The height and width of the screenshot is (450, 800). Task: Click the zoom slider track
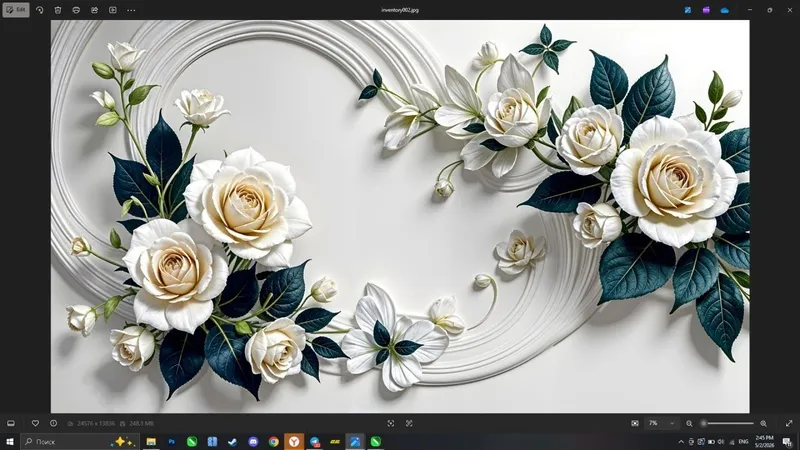pos(728,423)
